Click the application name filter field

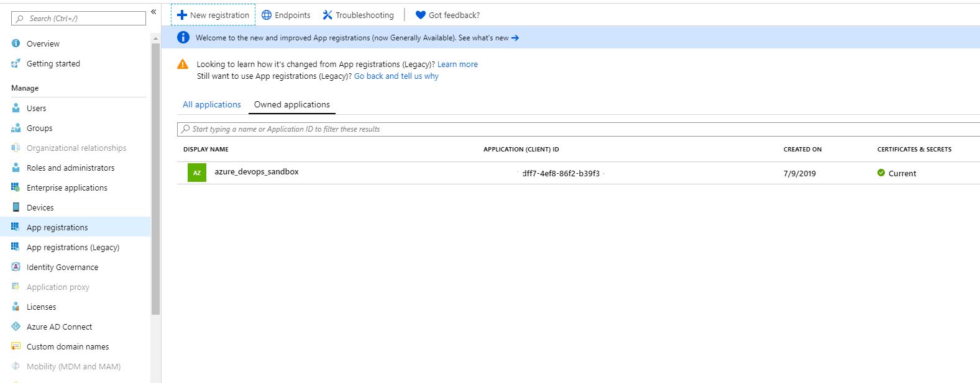[x=579, y=129]
